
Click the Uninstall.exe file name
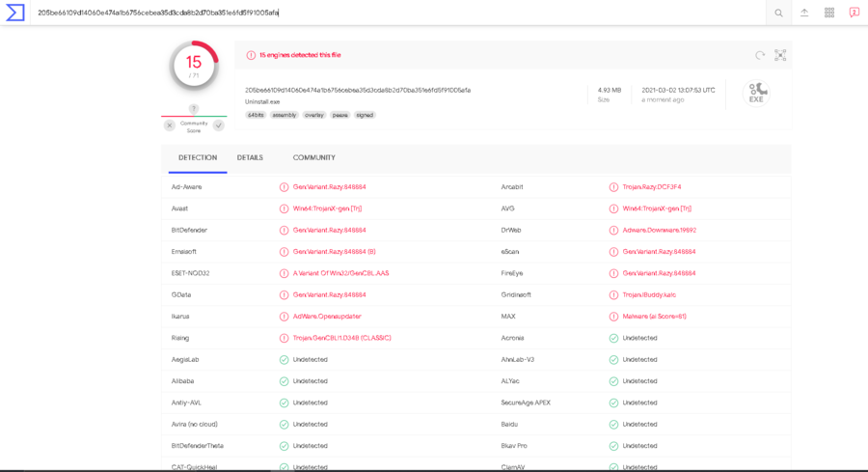(x=262, y=102)
